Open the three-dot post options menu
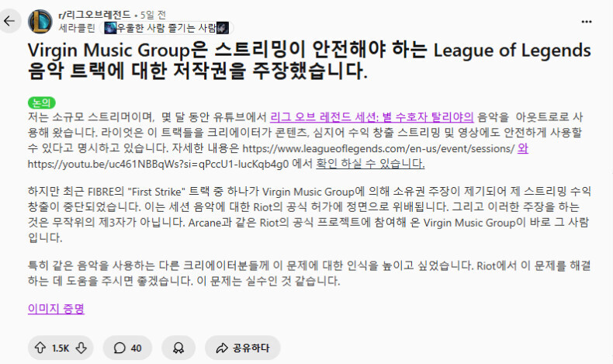This screenshot has width=613, height=364. (587, 22)
